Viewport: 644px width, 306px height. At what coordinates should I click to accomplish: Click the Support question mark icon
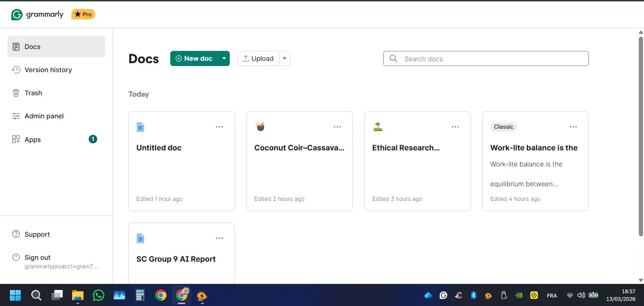16,234
